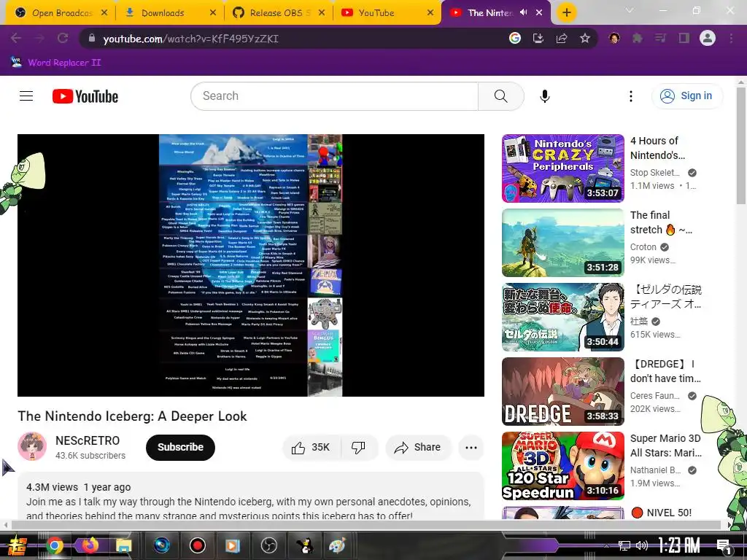
Task: Bookmark this page with star icon
Action: [x=585, y=38]
